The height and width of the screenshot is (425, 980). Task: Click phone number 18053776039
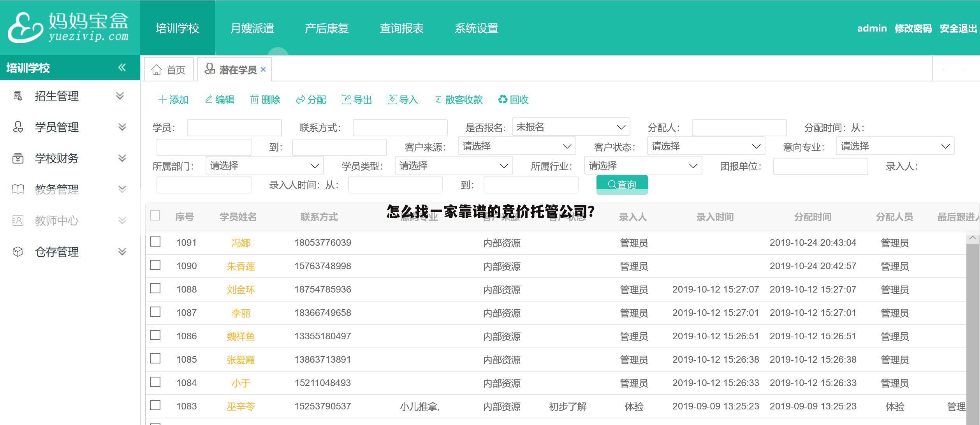[323, 242]
